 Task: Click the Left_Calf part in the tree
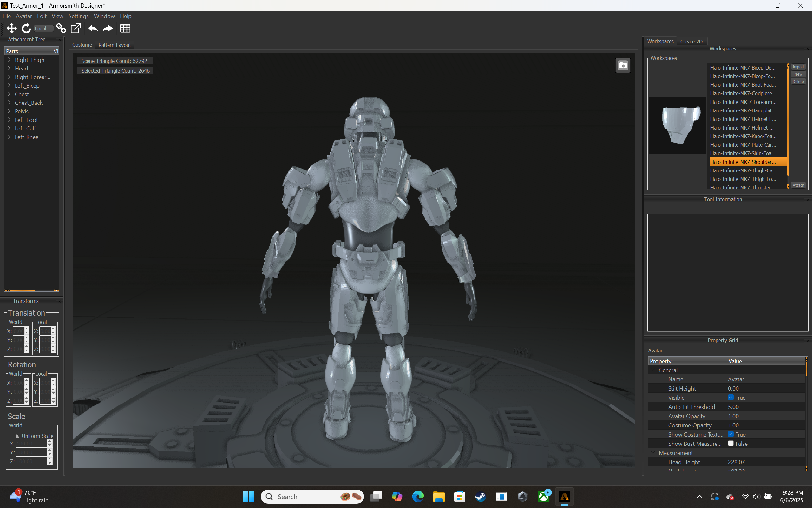[25, 128]
